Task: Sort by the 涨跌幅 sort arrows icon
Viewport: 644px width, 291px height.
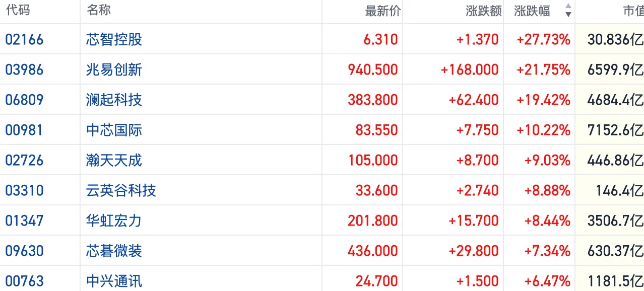Action: 568,10
